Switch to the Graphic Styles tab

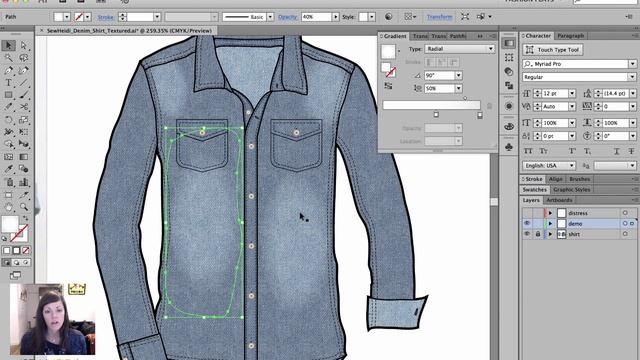pos(571,189)
